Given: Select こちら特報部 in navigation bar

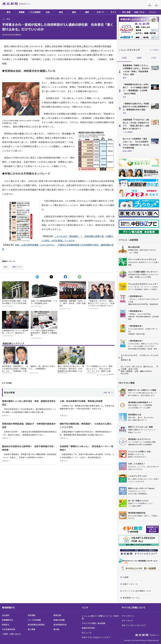Looking at the screenshot, I should click(35, 12).
